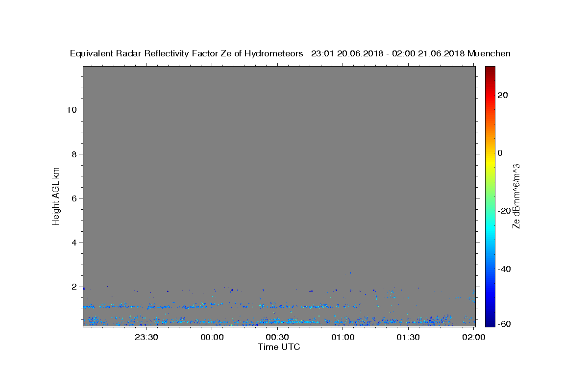Click the dark red top of the colorbar

pyautogui.click(x=490, y=70)
